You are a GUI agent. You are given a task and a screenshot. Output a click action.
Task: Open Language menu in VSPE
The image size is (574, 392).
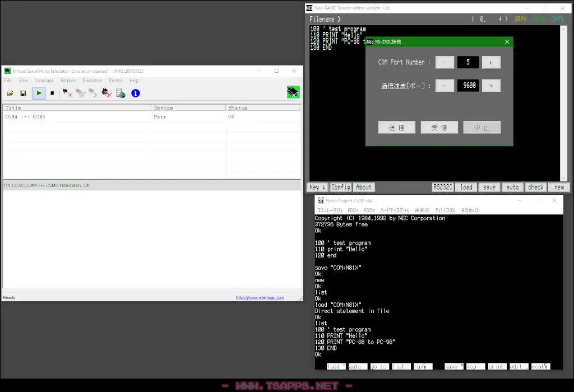click(44, 81)
